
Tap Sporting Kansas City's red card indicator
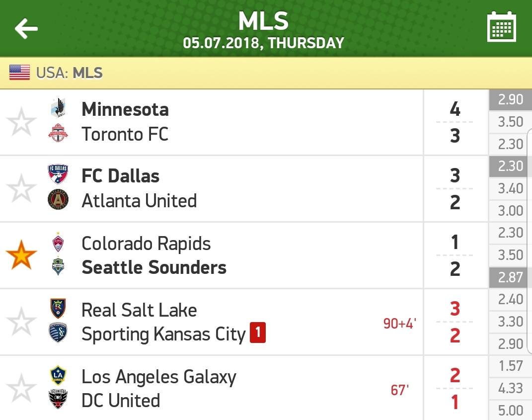point(258,333)
